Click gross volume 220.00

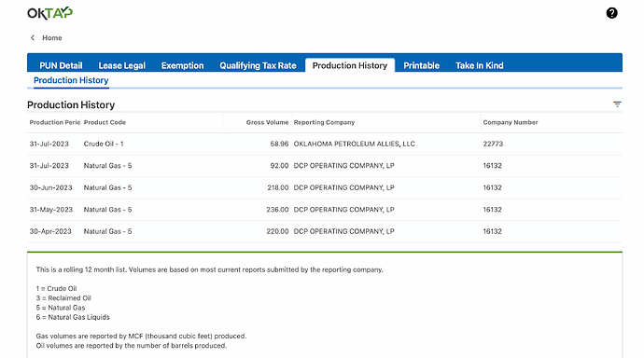tap(277, 231)
